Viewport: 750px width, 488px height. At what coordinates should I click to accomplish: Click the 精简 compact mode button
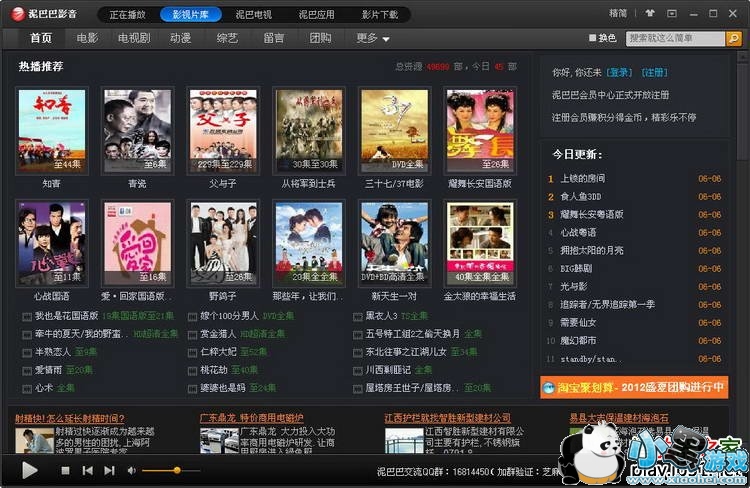pyautogui.click(x=618, y=13)
